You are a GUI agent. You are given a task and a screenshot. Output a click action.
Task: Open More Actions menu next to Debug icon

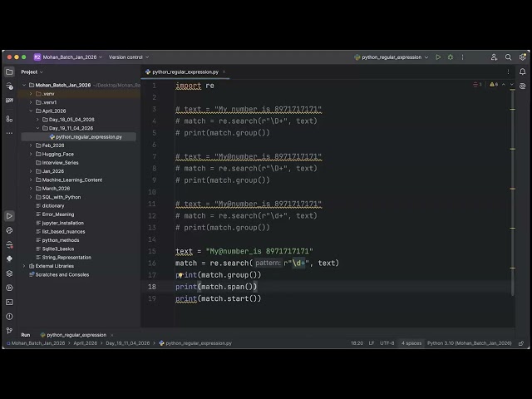tap(462, 57)
